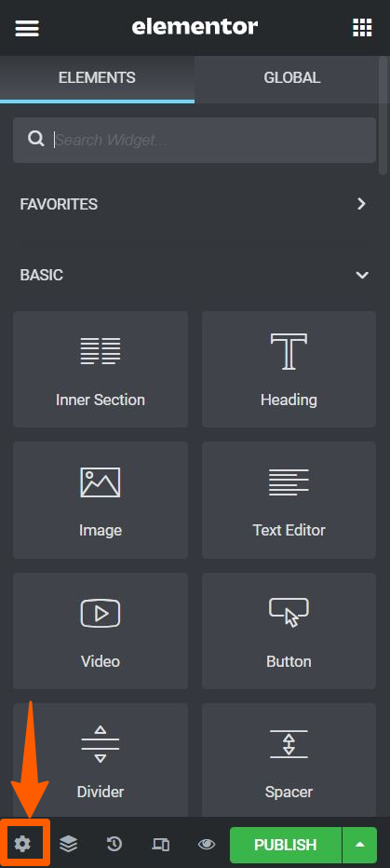Screen dimensions: 390x868
Task: Select the Button widget
Action: point(289,631)
